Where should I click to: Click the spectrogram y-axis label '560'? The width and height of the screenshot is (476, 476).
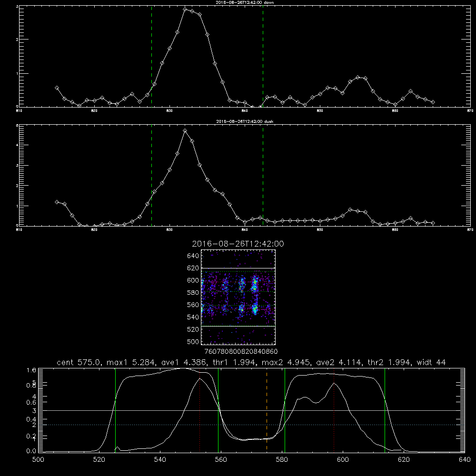coord(193,305)
